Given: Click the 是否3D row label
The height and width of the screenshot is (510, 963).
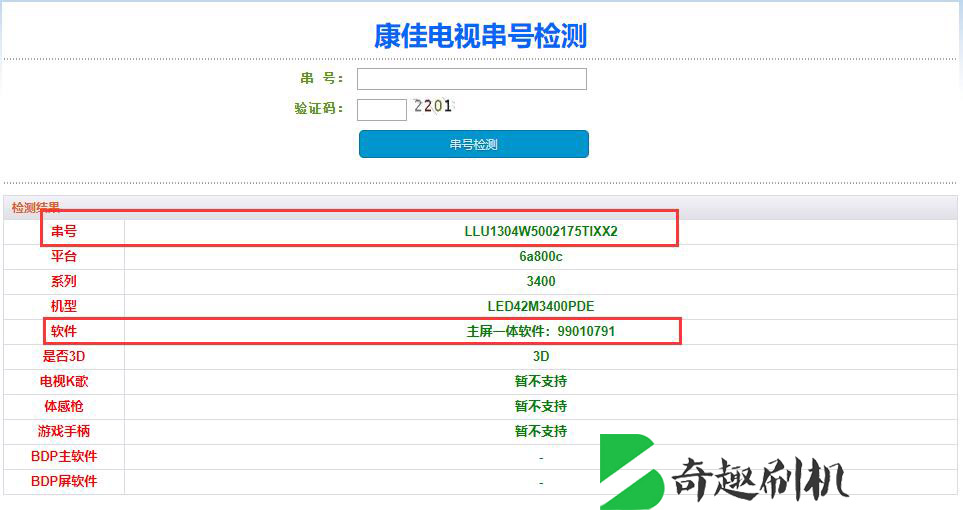Looking at the screenshot, I should (x=64, y=356).
